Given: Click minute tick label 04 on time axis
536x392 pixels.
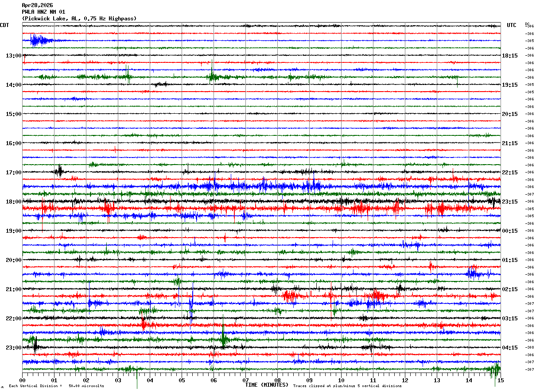Looking at the screenshot, I should click(150, 380).
